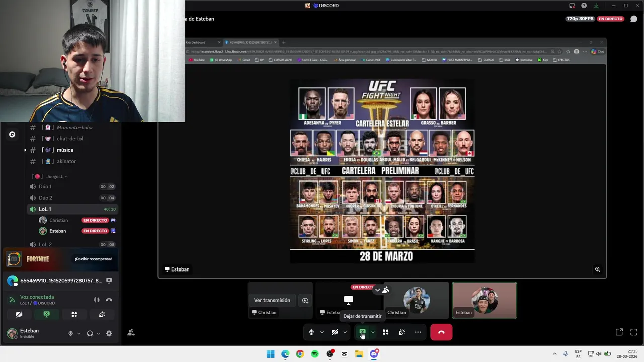Join the LoL 2 voice channel
Viewport: 644px width, 362px height.
73,244
